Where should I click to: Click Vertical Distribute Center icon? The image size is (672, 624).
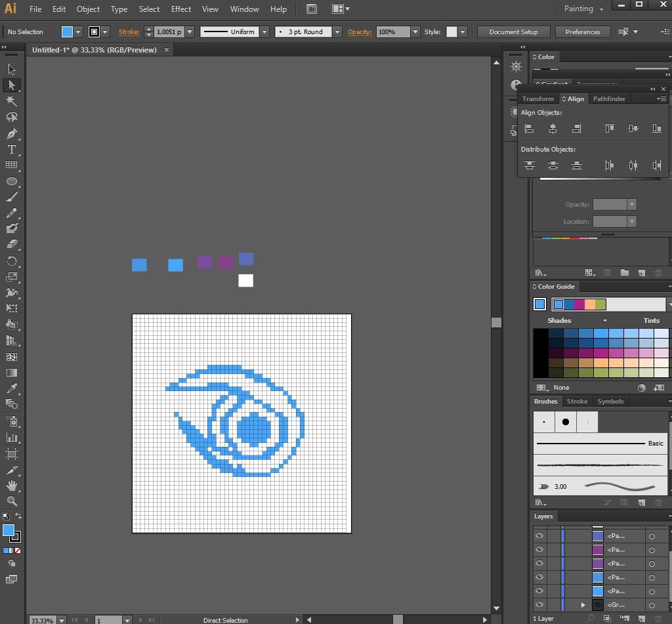click(x=553, y=165)
